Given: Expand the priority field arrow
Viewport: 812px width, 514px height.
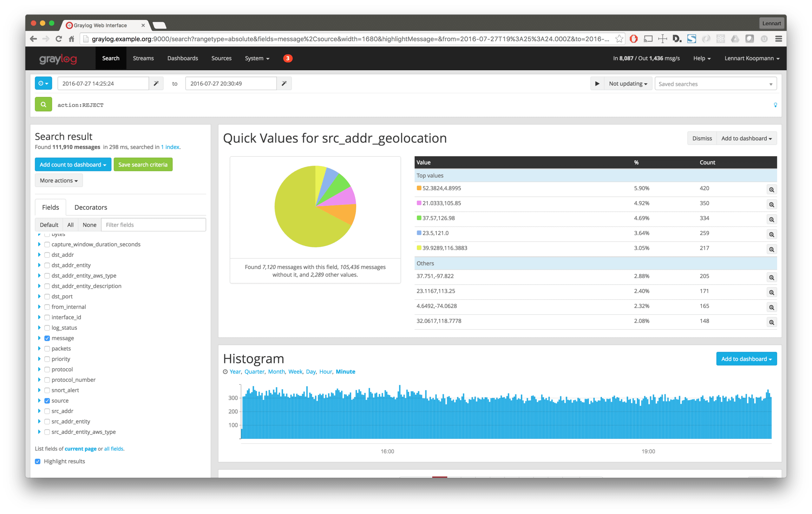Looking at the screenshot, I should (x=39, y=359).
